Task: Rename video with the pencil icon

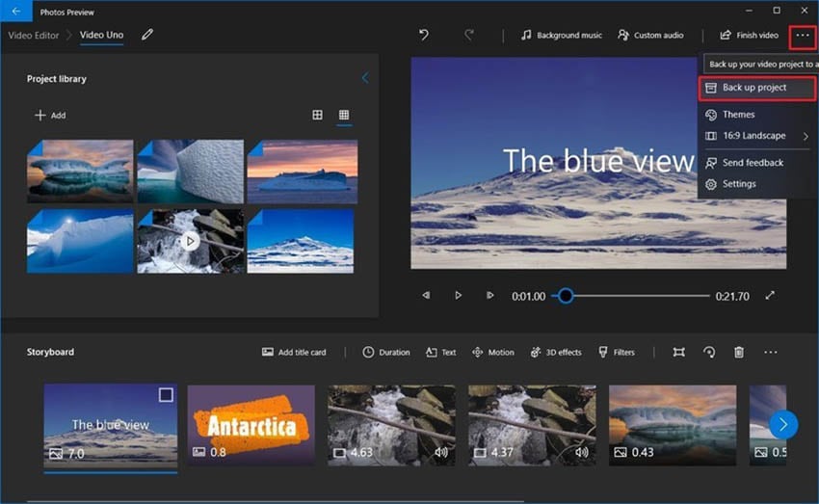Action: click(x=147, y=35)
